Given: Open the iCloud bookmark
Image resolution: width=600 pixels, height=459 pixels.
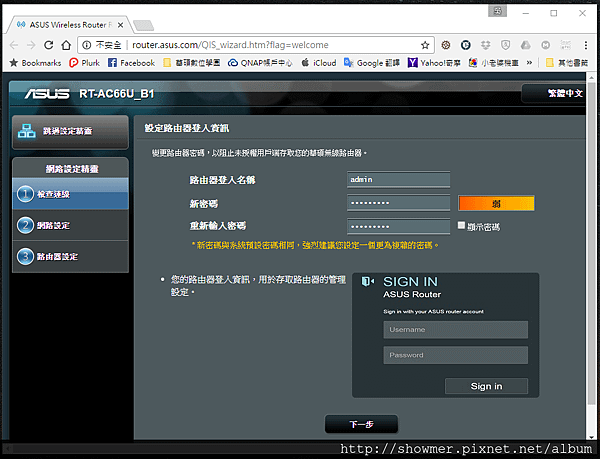Looking at the screenshot, I should pyautogui.click(x=319, y=62).
